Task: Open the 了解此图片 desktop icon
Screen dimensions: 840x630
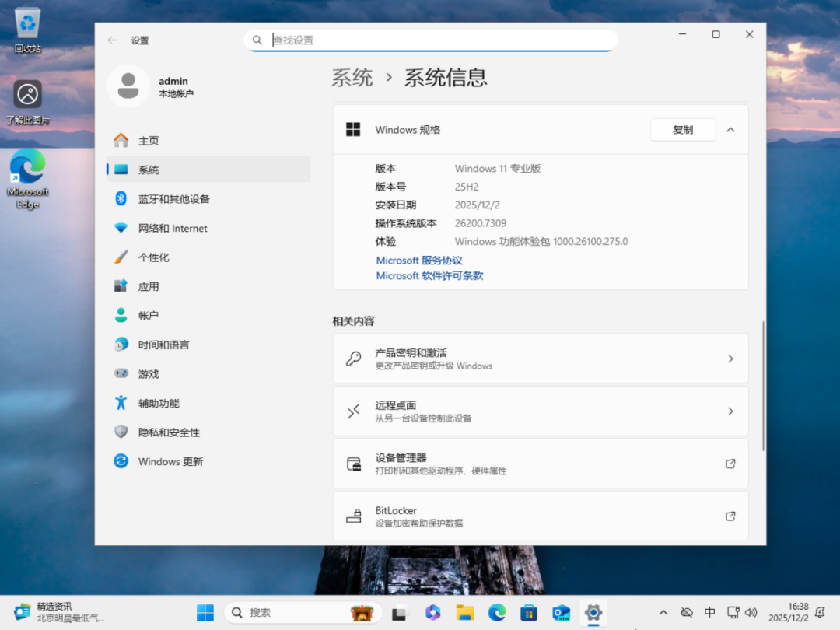Action: pos(27,103)
